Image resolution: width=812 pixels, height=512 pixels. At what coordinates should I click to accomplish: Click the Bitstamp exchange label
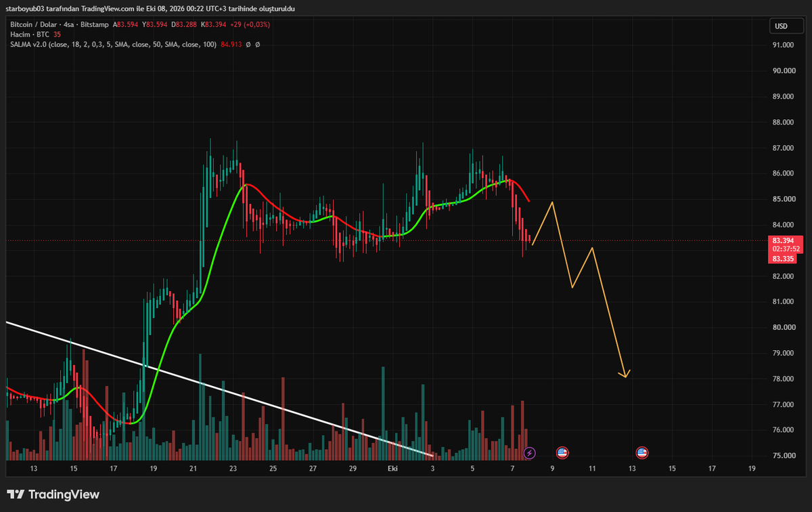(96, 25)
